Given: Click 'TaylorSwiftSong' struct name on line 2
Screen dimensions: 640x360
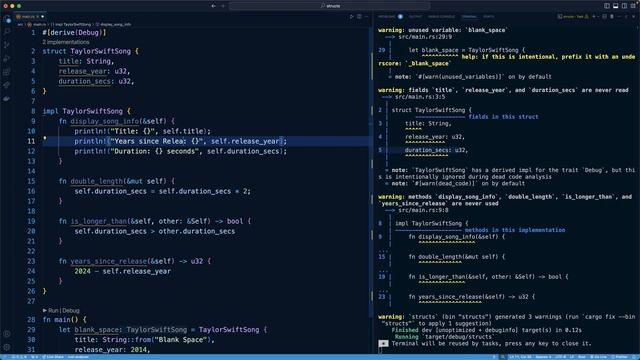Looking at the screenshot, I should click(x=100, y=51).
